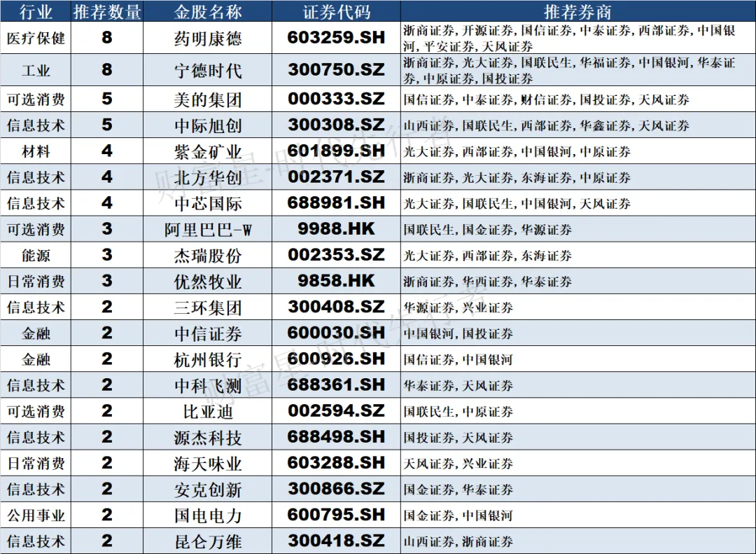Click stock code 300750.SZ
The image size is (756, 554).
pyautogui.click(x=336, y=70)
